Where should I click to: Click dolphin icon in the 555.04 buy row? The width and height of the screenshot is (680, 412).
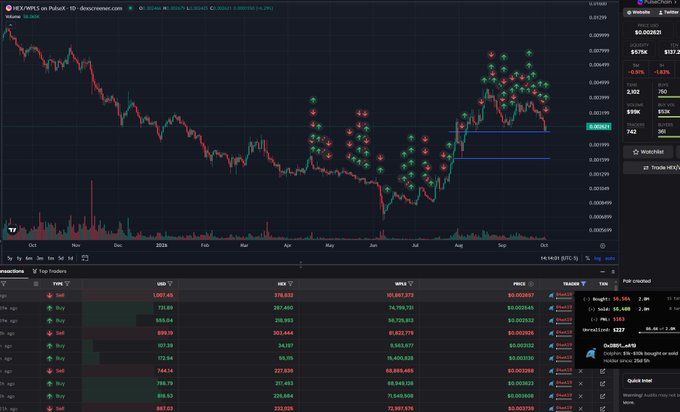pyautogui.click(x=551, y=320)
